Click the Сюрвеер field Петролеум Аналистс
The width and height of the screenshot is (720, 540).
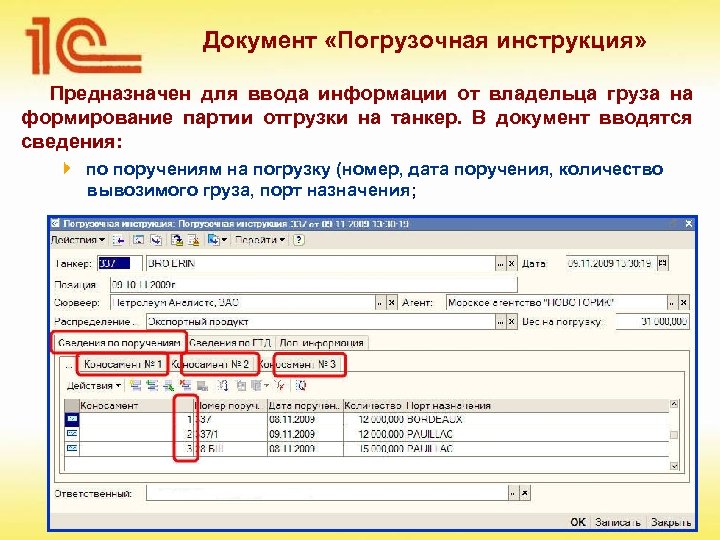click(x=243, y=303)
